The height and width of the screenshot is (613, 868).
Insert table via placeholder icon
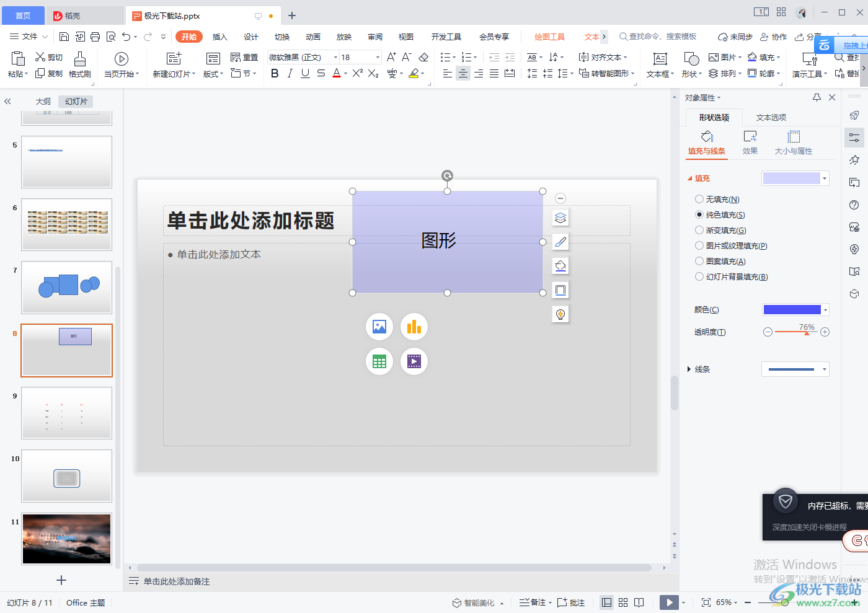coord(379,361)
